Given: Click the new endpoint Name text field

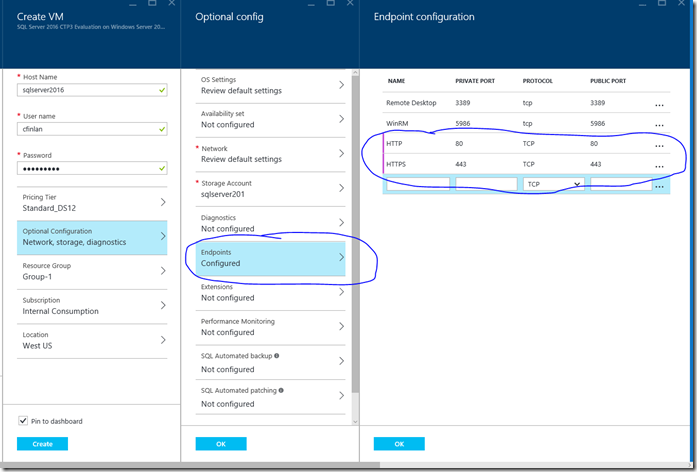Looking at the screenshot, I should [x=417, y=185].
